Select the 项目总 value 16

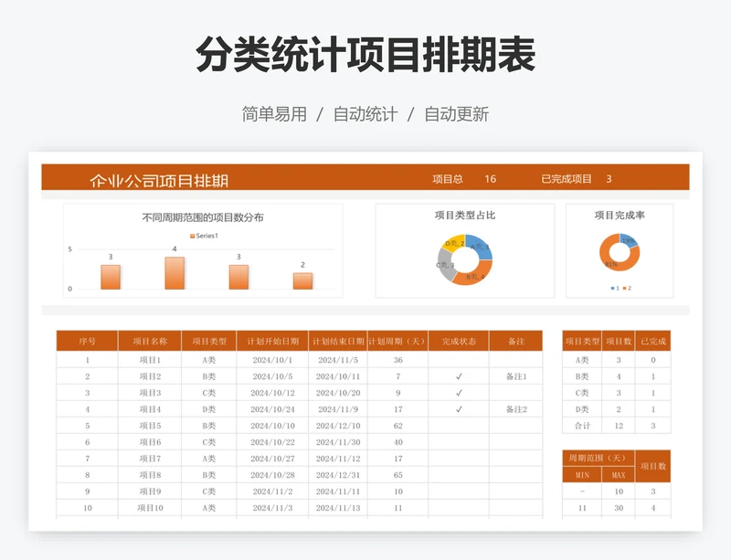[490, 179]
